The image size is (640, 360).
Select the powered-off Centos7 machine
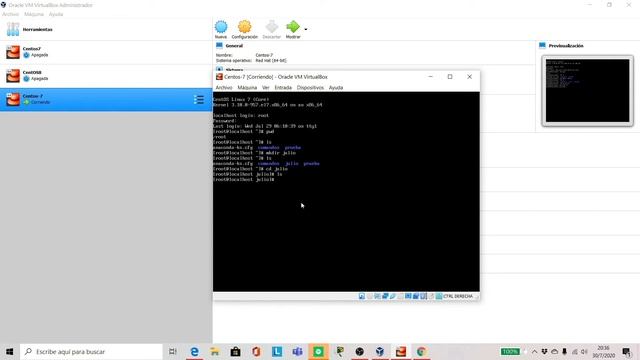(106, 52)
